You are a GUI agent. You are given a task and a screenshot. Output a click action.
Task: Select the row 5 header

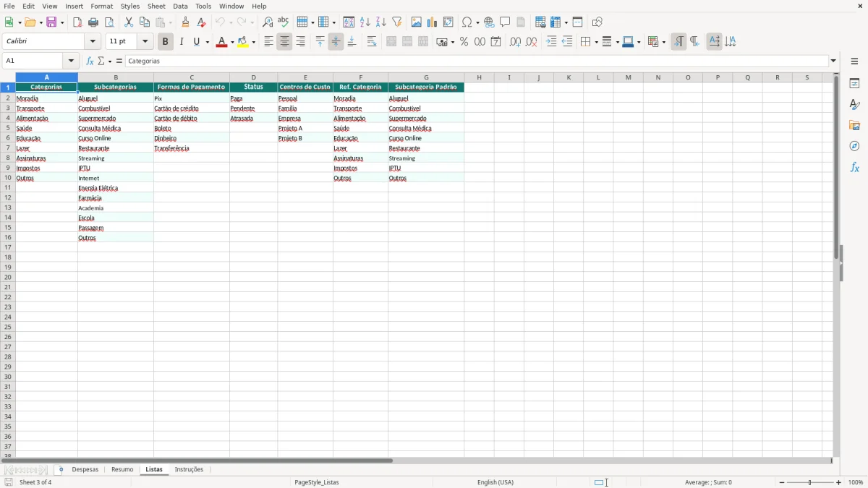point(8,128)
